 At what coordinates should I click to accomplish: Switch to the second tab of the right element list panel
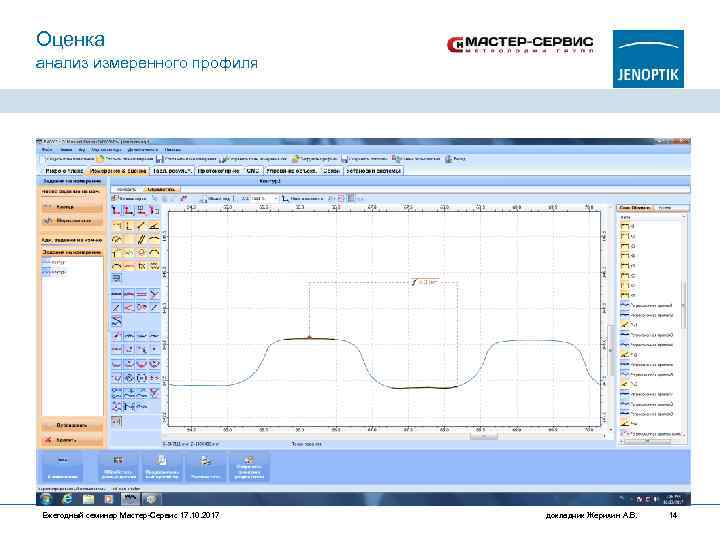(x=665, y=208)
